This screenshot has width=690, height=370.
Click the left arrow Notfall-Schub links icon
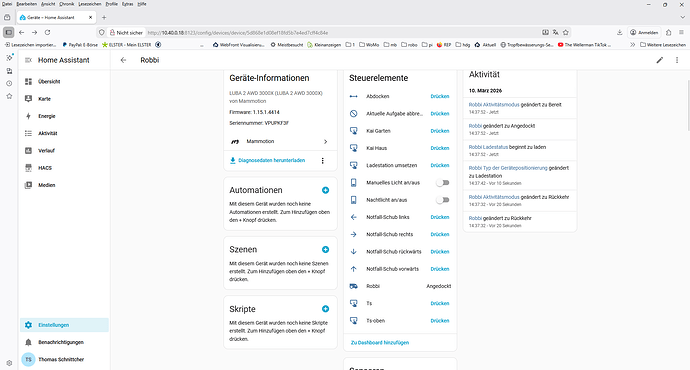[353, 217]
